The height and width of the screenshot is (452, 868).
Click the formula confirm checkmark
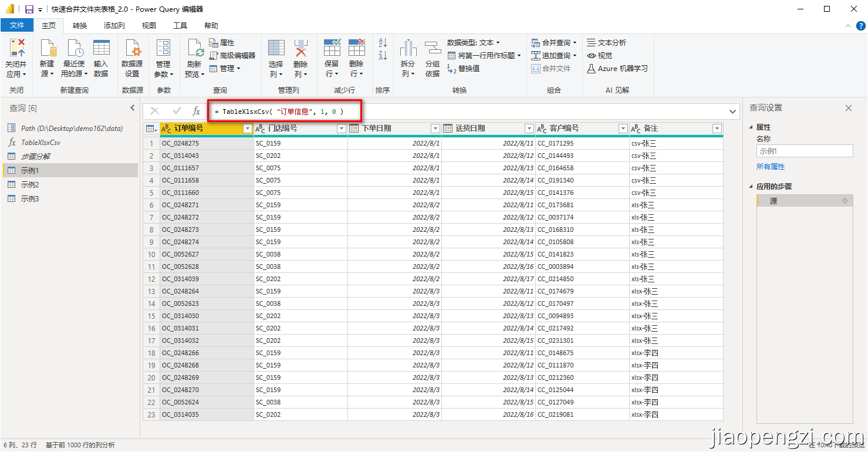177,111
